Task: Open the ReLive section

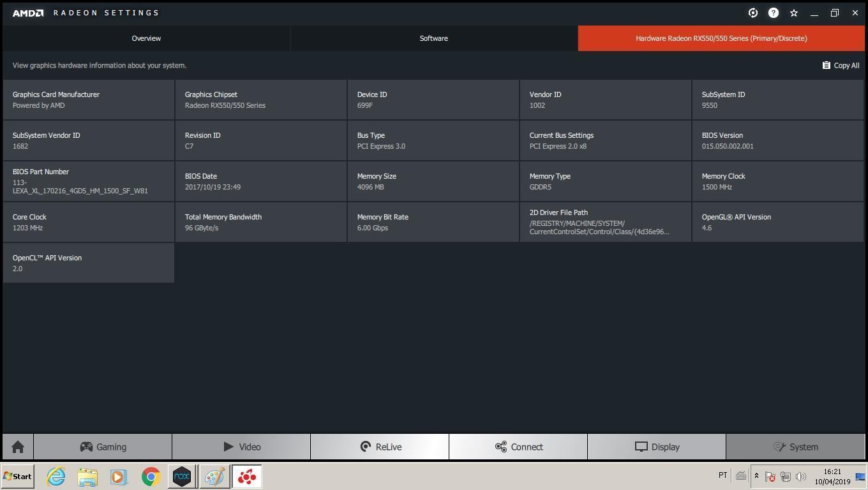Action: [380, 447]
